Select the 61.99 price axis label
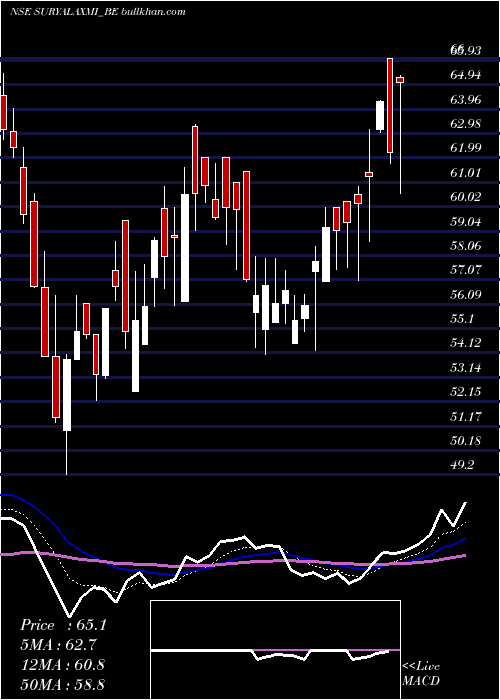The image size is (500, 700). [x=467, y=148]
